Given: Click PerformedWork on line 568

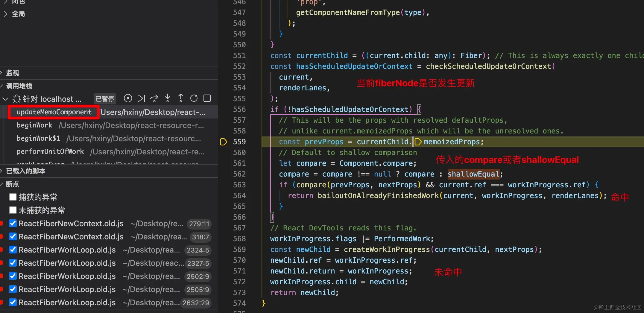Looking at the screenshot, I should 402,239.
